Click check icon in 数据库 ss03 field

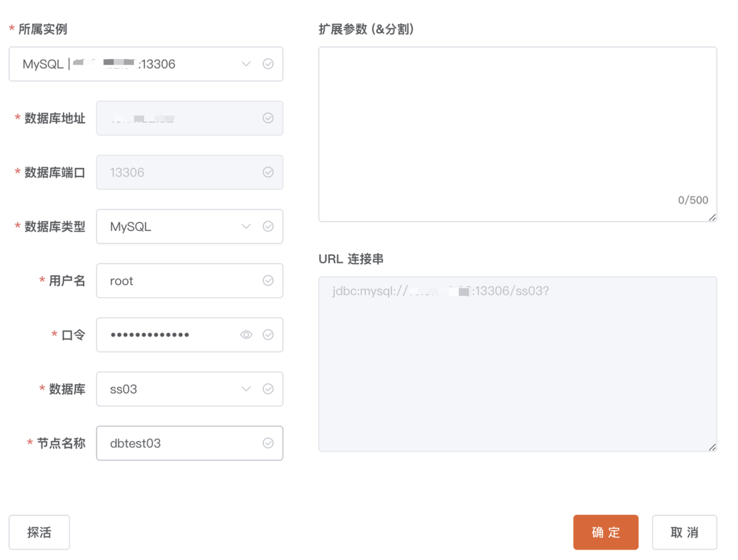(268, 389)
